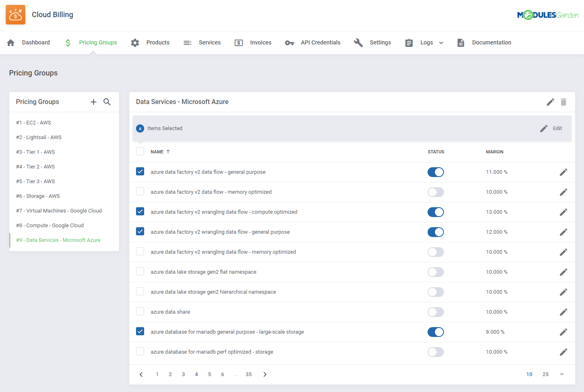Edit the Data Services group with header pencil
The image size is (584, 392).
click(551, 102)
